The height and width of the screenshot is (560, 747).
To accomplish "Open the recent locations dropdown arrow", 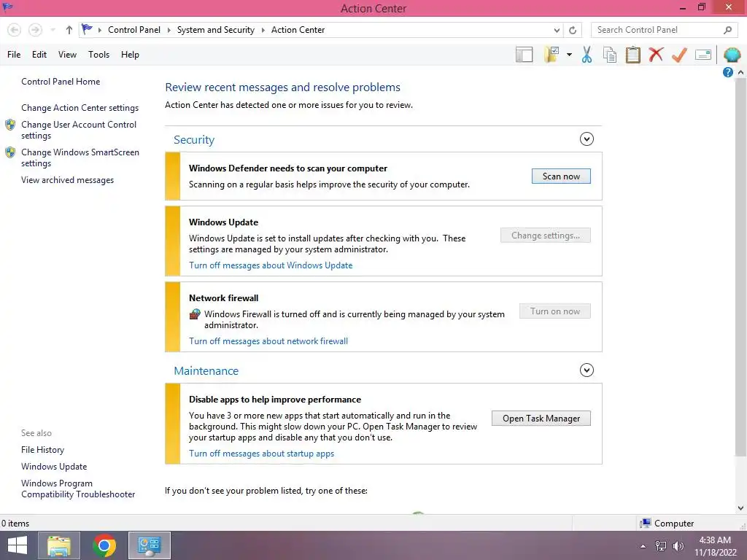I will click(53, 30).
